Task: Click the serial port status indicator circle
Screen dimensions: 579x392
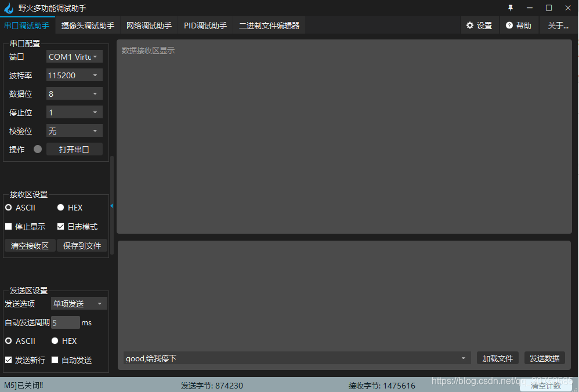Action: [38, 149]
